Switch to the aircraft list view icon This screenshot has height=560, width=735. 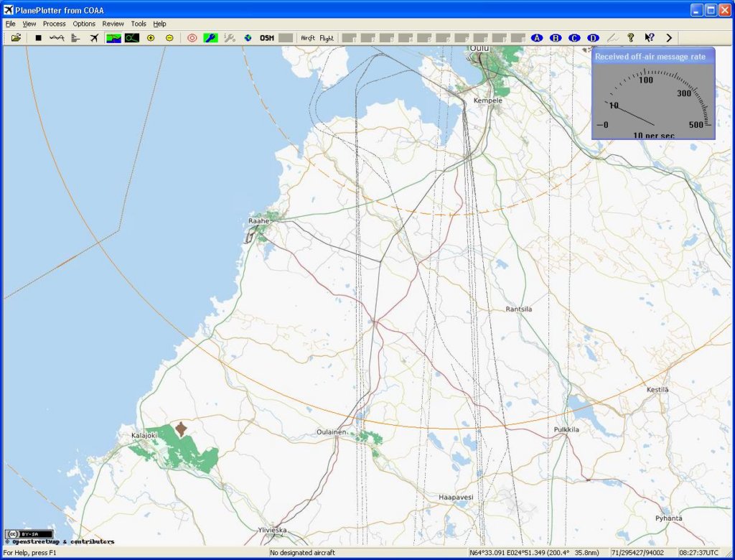(75, 38)
